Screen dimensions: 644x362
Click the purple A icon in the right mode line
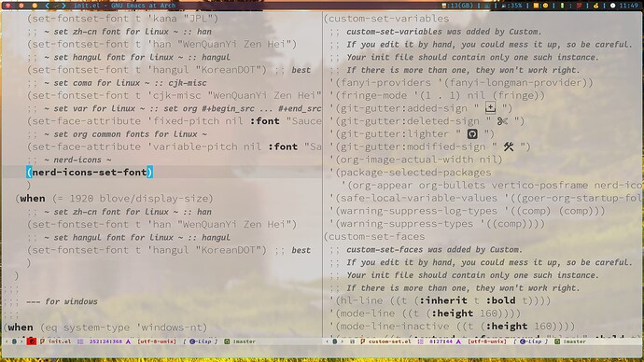point(459,341)
